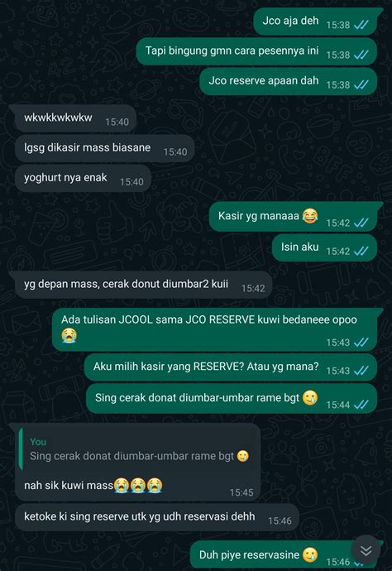The height and width of the screenshot is (571, 392).
Task: Tap the crying emoji under JCOOL message
Action: (x=69, y=335)
